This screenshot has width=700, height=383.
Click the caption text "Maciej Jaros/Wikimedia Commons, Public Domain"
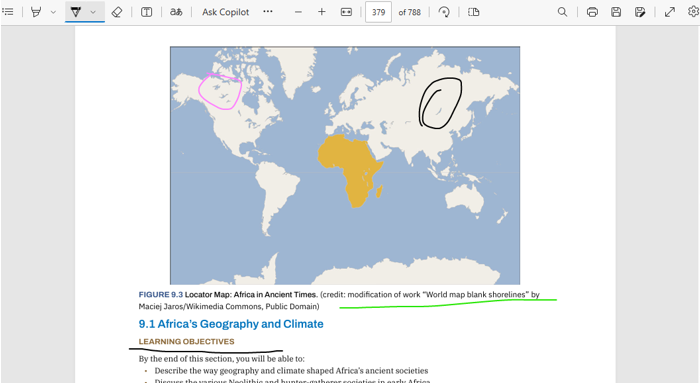[228, 307]
